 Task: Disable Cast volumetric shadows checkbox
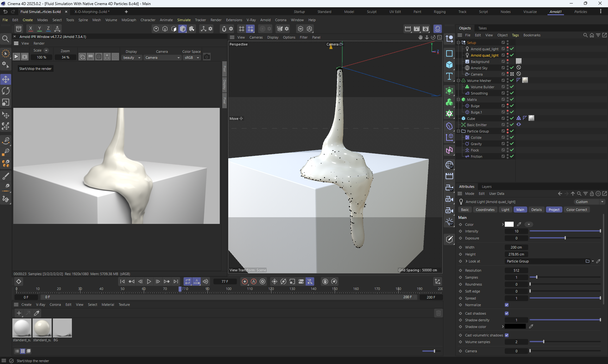point(507,335)
